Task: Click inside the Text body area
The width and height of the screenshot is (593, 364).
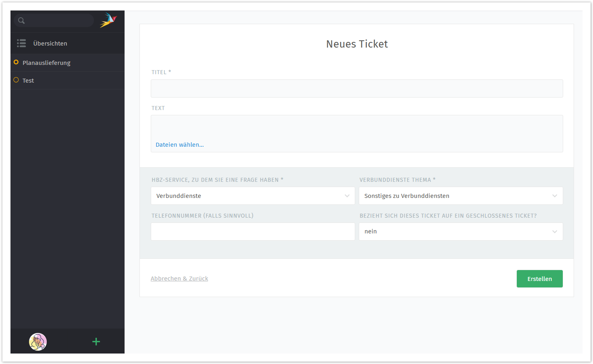Action: [357, 127]
